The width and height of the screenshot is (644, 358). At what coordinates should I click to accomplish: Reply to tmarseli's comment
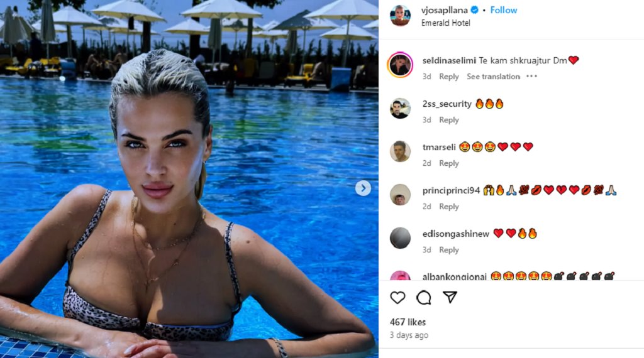coord(449,163)
